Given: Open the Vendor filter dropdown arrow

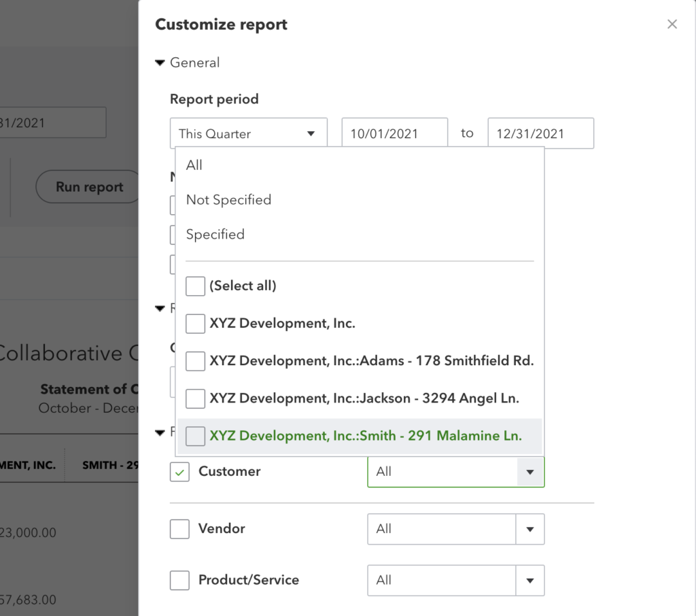Looking at the screenshot, I should (530, 529).
